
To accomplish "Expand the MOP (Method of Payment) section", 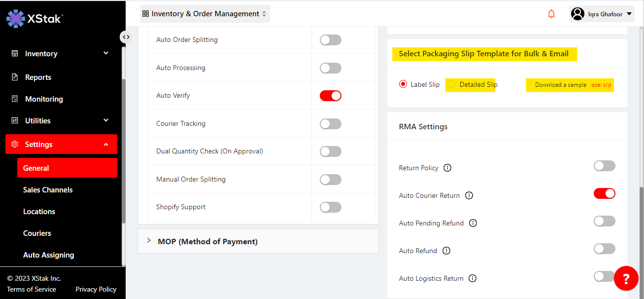I will pyautogui.click(x=207, y=241).
